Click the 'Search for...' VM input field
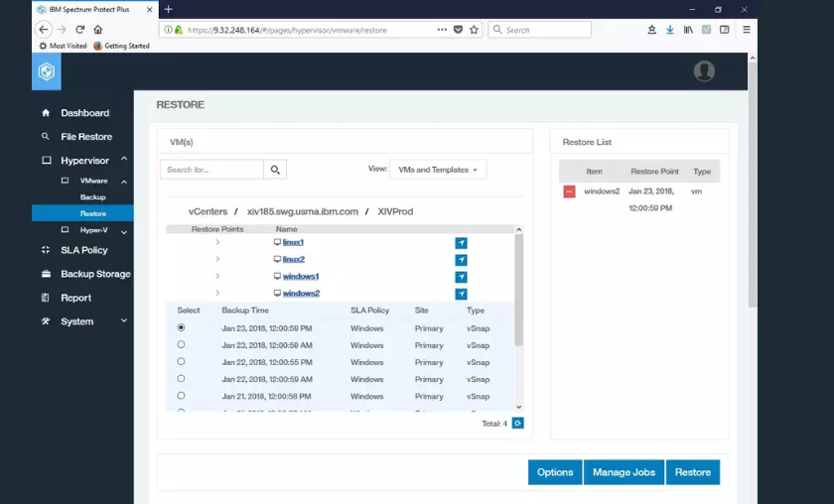The height and width of the screenshot is (504, 834). 211,170
